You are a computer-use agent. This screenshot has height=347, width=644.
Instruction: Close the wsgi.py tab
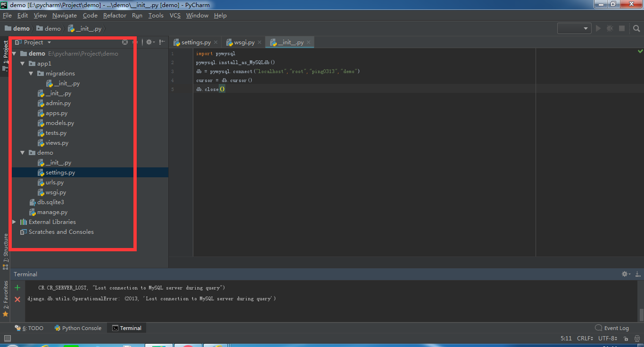[x=259, y=42]
